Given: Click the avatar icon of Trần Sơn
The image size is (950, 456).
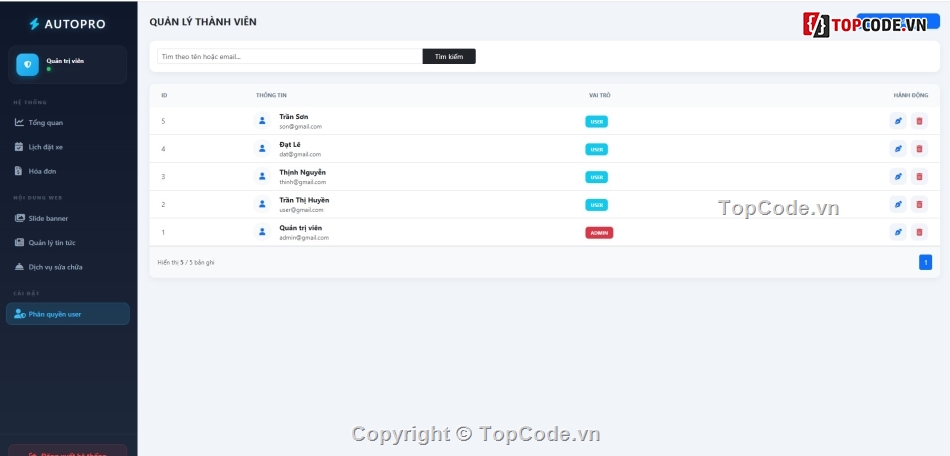Looking at the screenshot, I should tap(262, 121).
